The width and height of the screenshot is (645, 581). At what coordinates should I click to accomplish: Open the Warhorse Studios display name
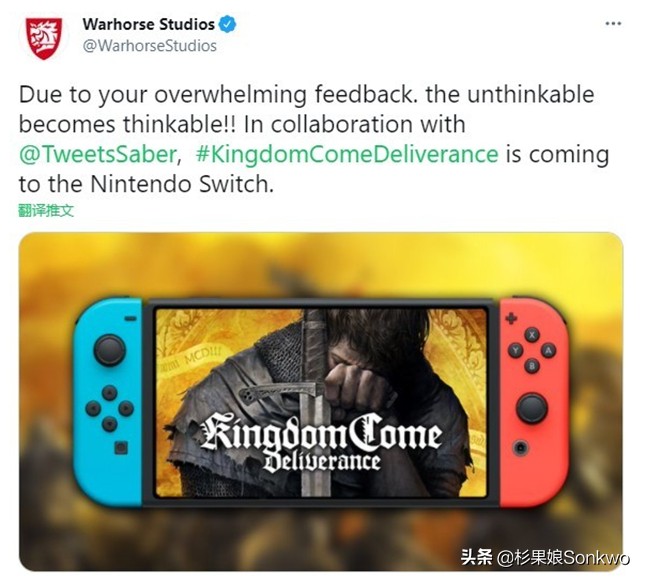point(148,24)
